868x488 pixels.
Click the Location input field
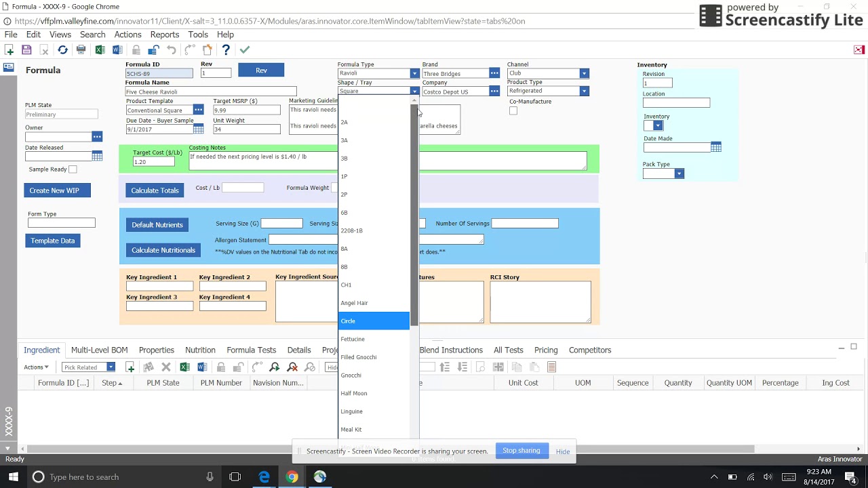pyautogui.click(x=677, y=103)
